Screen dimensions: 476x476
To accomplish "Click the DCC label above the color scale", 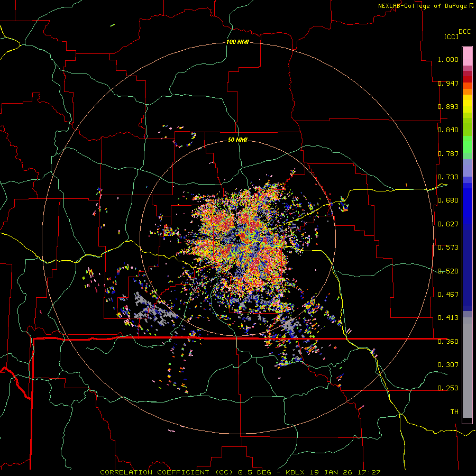I will point(464,32).
